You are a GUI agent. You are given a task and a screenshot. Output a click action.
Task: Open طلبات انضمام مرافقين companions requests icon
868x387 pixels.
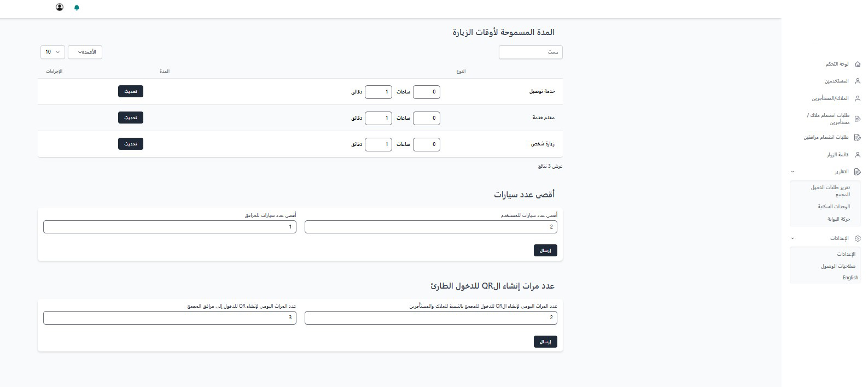[x=858, y=137]
